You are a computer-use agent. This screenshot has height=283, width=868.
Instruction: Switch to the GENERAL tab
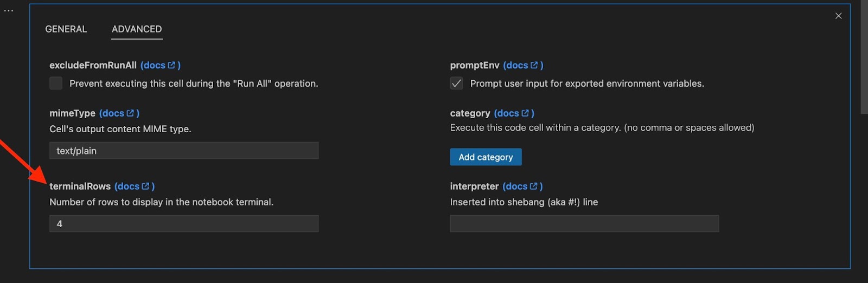pos(66,29)
